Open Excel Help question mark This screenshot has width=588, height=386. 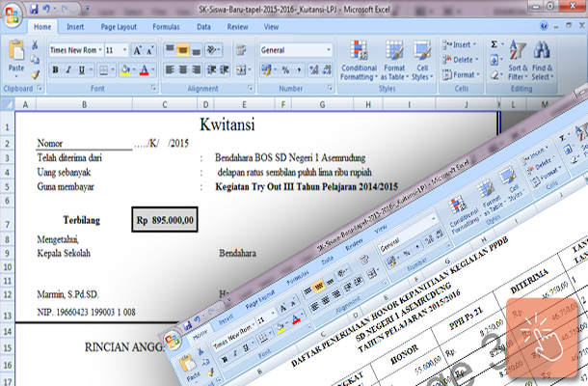click(544, 25)
